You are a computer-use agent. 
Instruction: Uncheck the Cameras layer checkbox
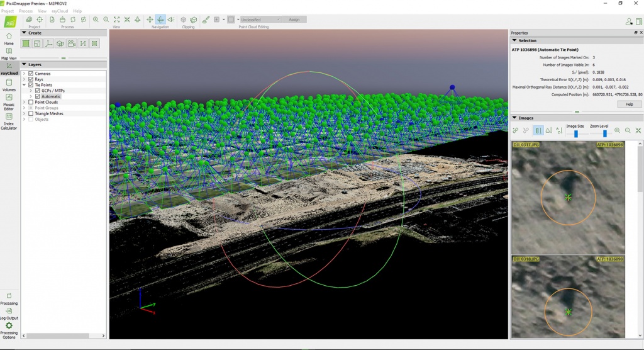[31, 74]
